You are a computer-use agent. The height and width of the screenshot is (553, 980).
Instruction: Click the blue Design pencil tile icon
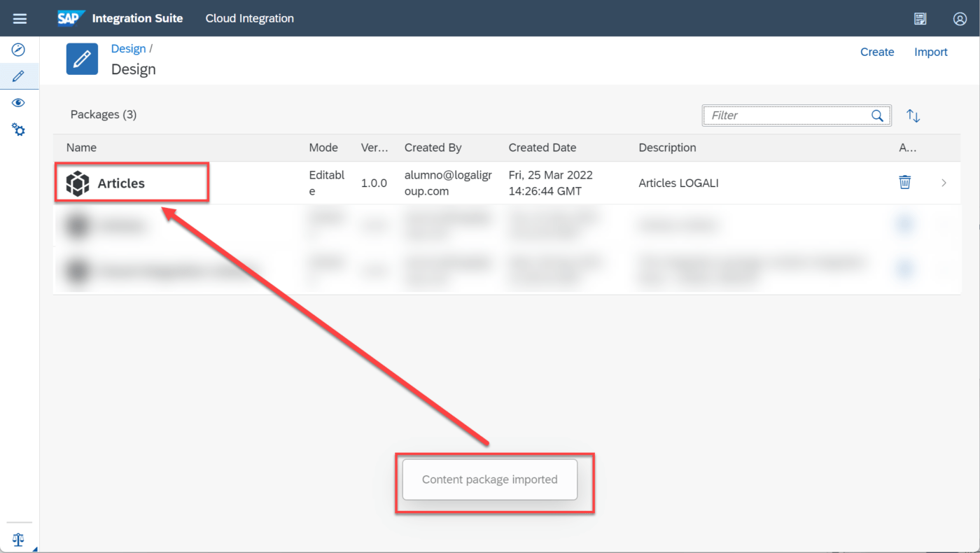(82, 58)
